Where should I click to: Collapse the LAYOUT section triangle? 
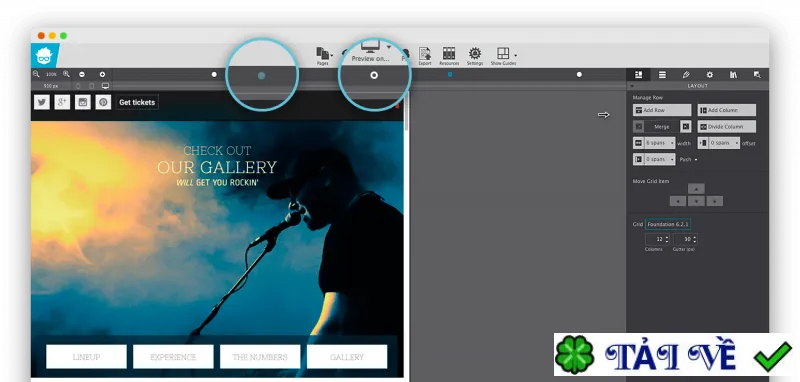coord(632,86)
